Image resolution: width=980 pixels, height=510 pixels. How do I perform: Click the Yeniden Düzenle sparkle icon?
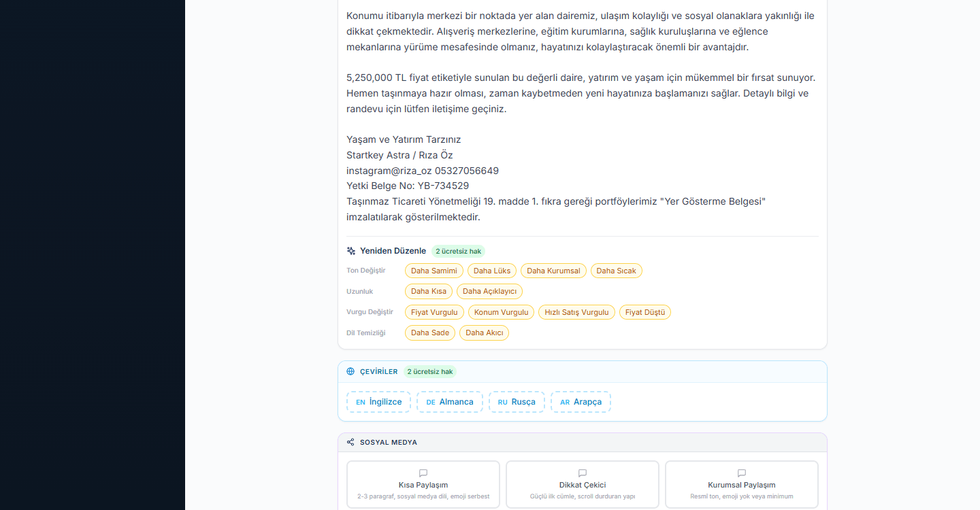[x=351, y=251]
